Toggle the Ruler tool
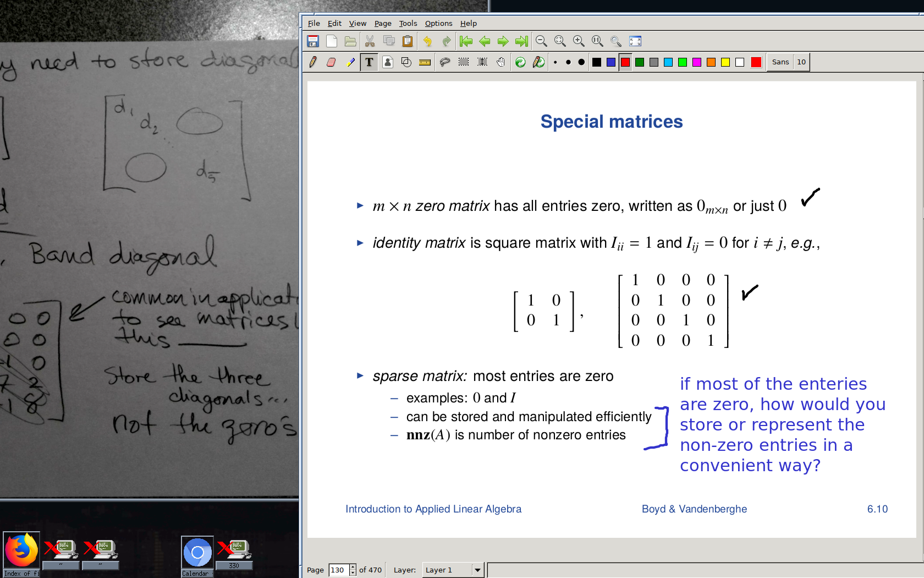The image size is (924, 578). [x=425, y=62]
